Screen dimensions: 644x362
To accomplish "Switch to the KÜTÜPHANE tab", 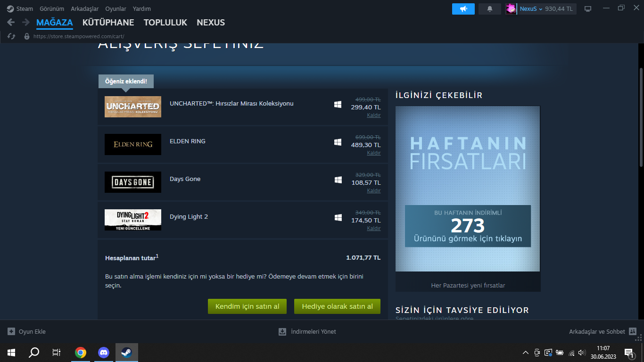I will coord(108,23).
